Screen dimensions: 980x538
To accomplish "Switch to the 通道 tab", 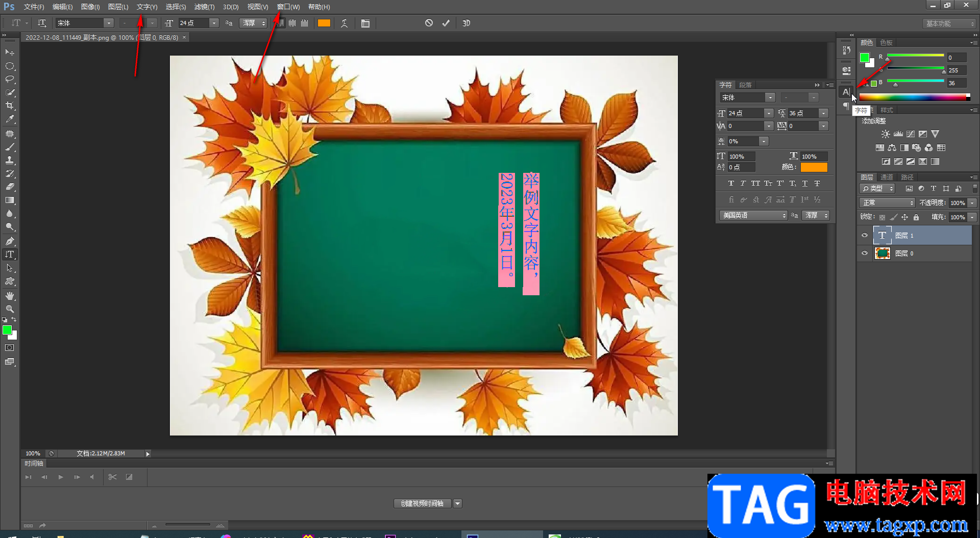I will coord(887,177).
